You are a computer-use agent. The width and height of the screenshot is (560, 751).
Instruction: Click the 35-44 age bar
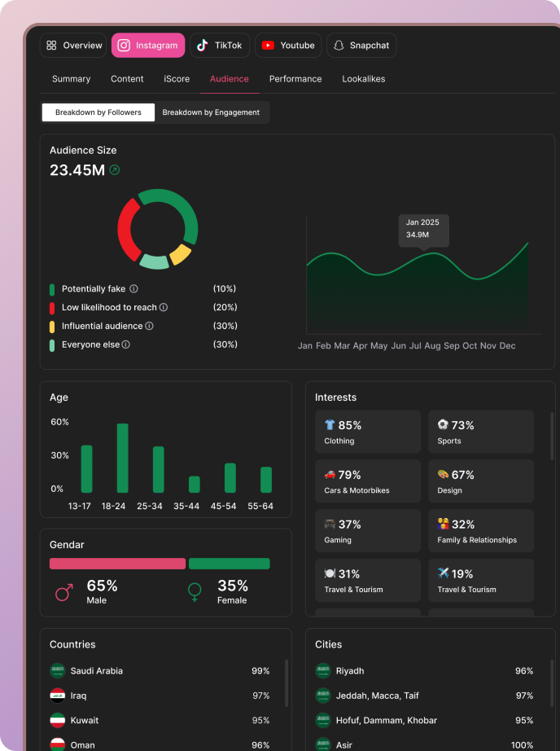coord(195,484)
